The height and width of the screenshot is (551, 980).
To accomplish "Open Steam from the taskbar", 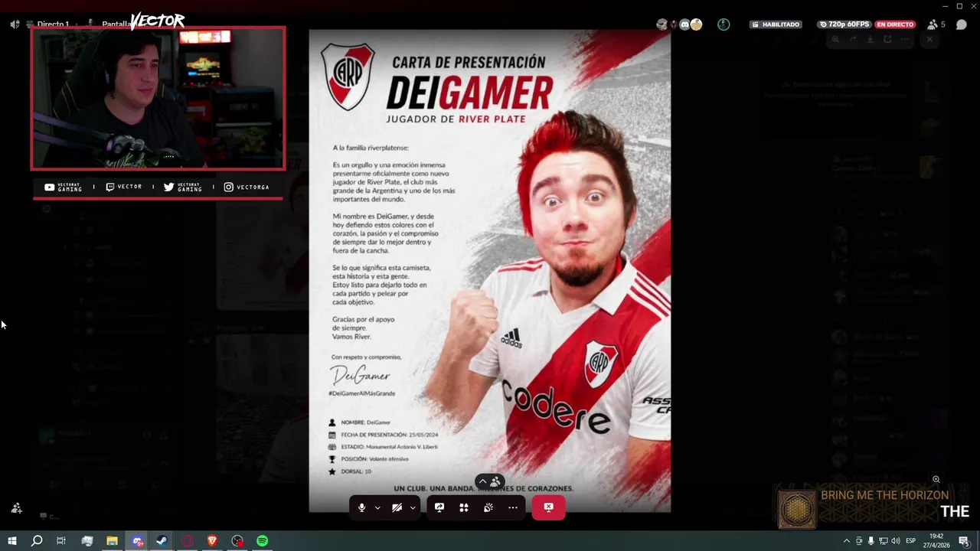I will coord(162,541).
